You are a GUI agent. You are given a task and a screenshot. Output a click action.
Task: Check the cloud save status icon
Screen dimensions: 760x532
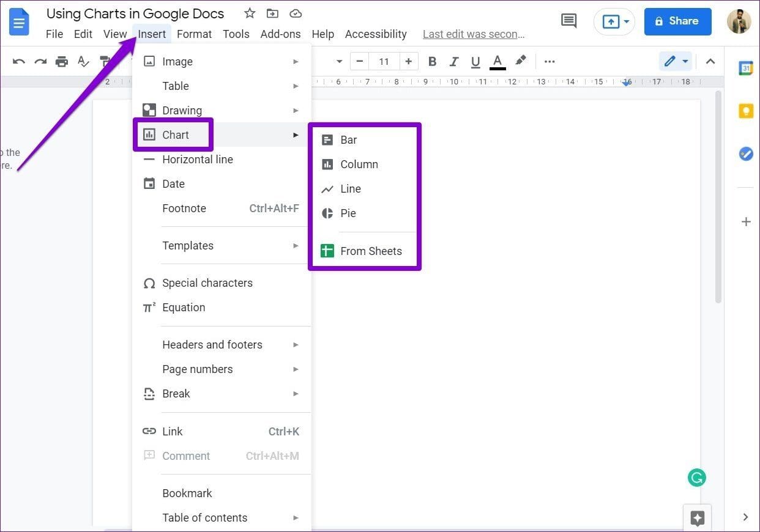[x=296, y=13]
